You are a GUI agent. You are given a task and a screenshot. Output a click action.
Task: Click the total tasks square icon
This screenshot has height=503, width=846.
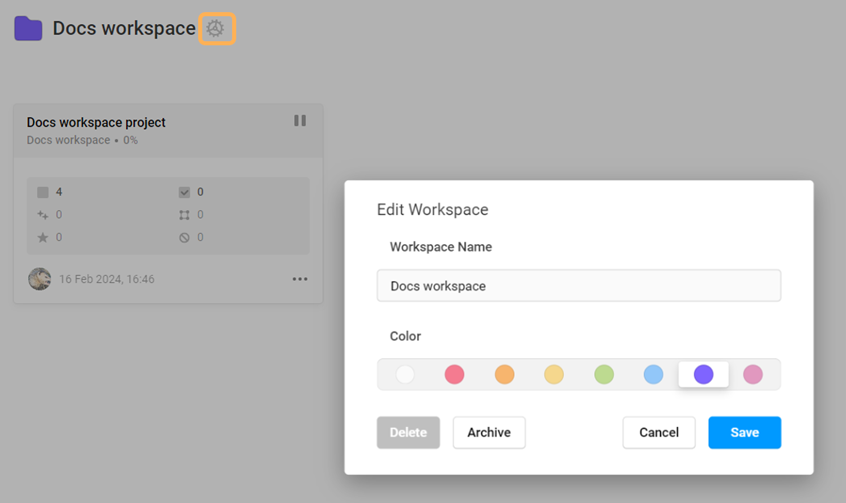(x=42, y=192)
